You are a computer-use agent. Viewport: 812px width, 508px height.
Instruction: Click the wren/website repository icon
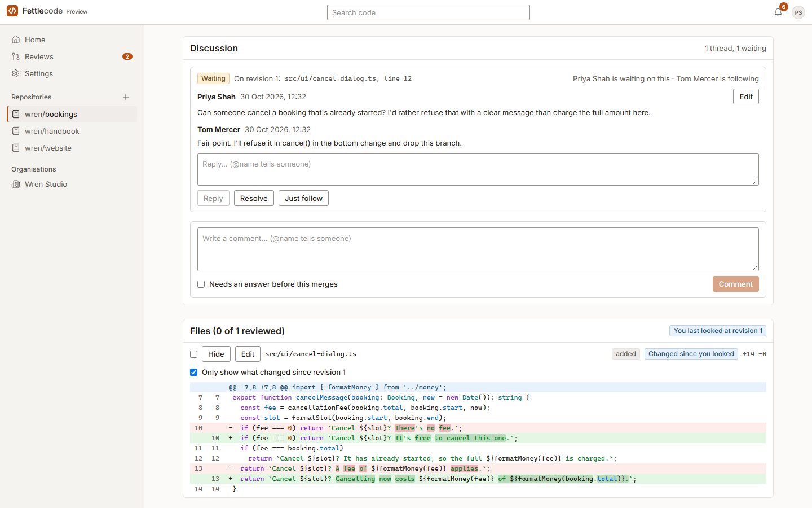point(16,148)
